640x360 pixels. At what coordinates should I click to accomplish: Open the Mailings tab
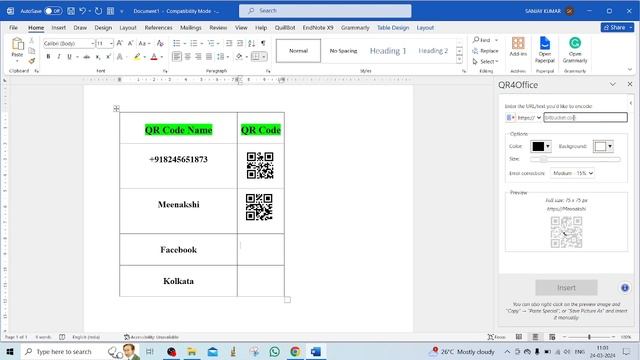coord(191,28)
